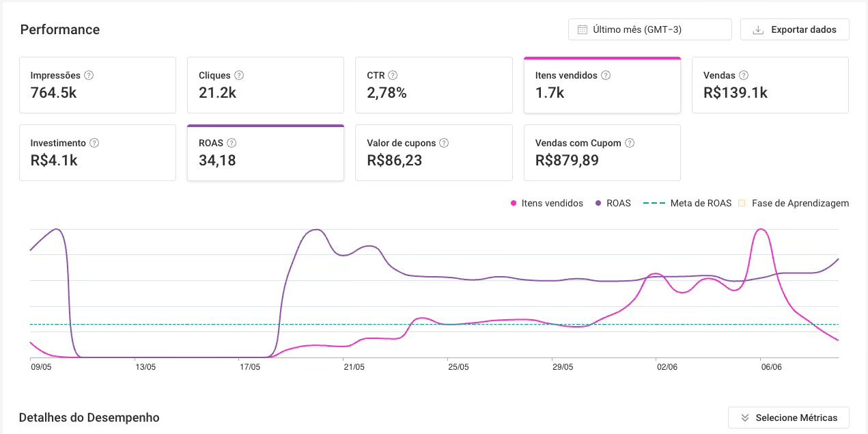Click the help icon next to Itens vendidos

(x=606, y=75)
